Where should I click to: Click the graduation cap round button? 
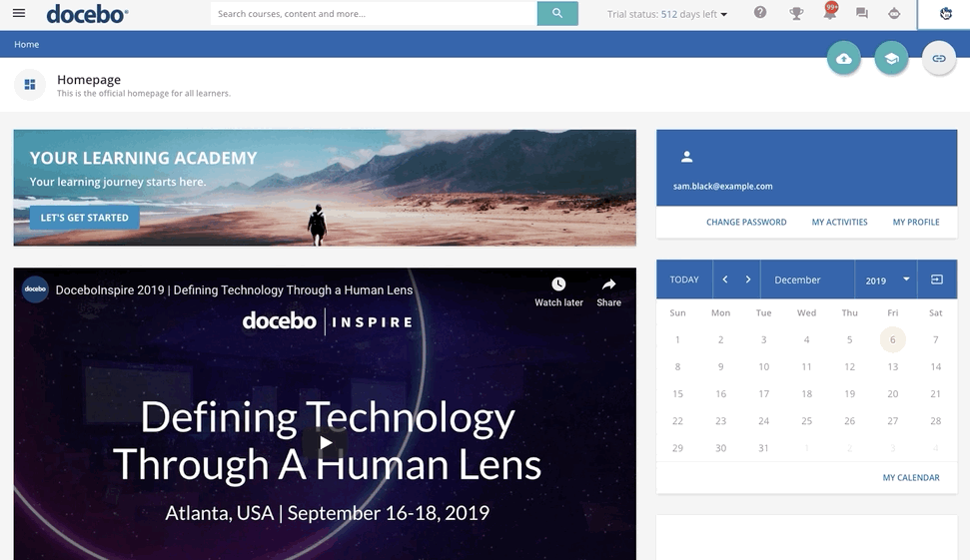coord(891,59)
